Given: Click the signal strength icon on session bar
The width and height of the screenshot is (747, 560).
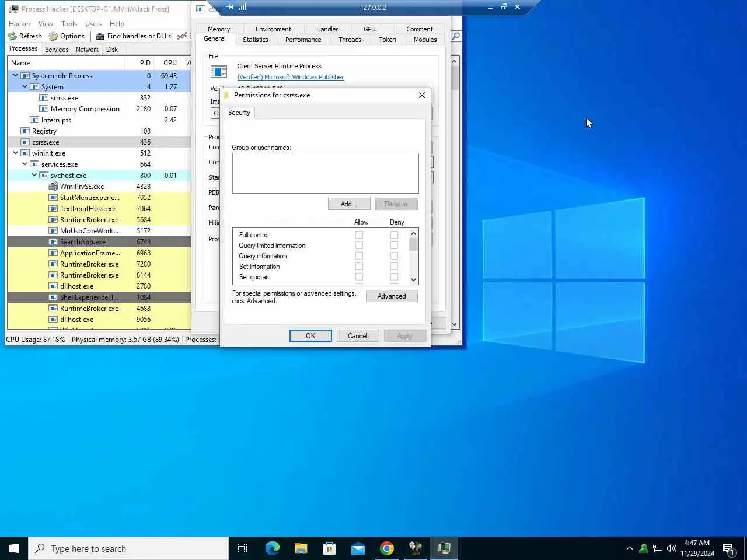Looking at the screenshot, I should pyautogui.click(x=242, y=7).
